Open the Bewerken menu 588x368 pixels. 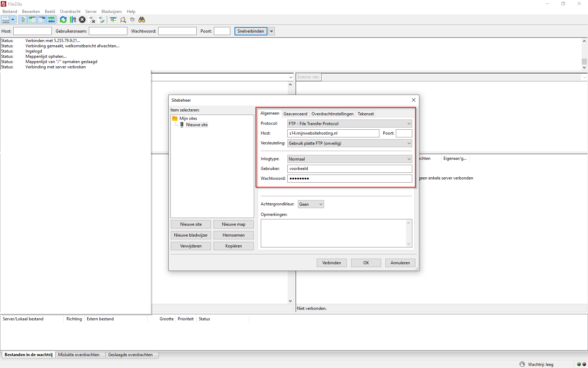click(31, 12)
